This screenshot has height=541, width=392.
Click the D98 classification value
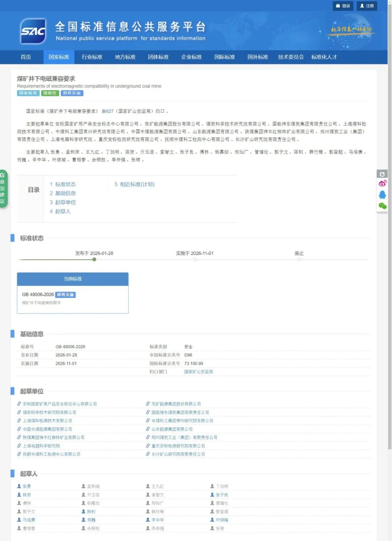pyautogui.click(x=188, y=355)
